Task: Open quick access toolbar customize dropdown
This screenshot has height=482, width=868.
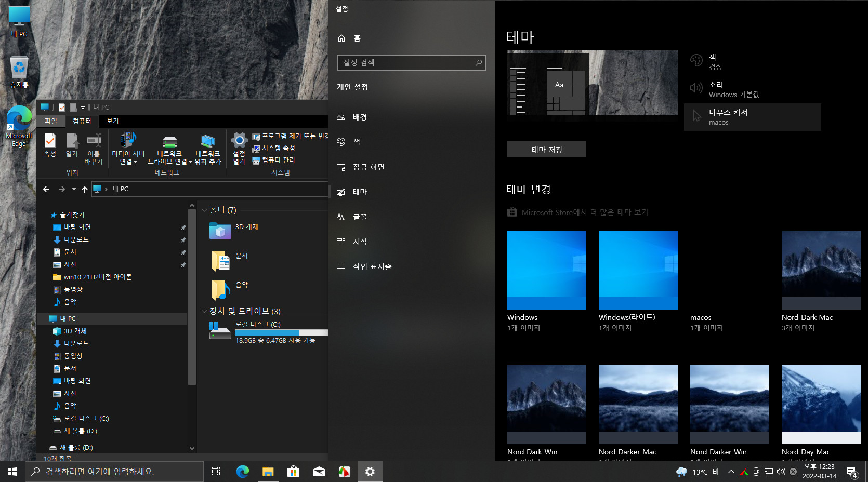Action: coord(83,108)
